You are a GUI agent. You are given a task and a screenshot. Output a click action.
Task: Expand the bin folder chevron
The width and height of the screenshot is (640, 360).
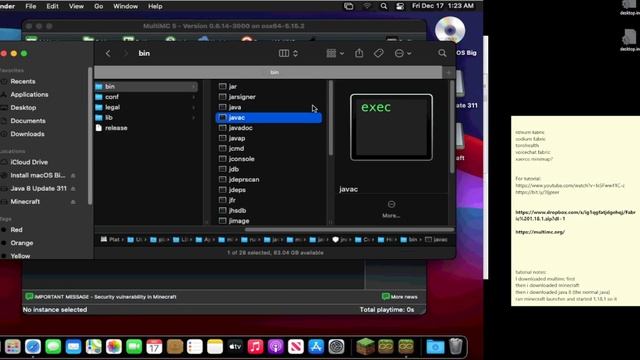pos(193,87)
